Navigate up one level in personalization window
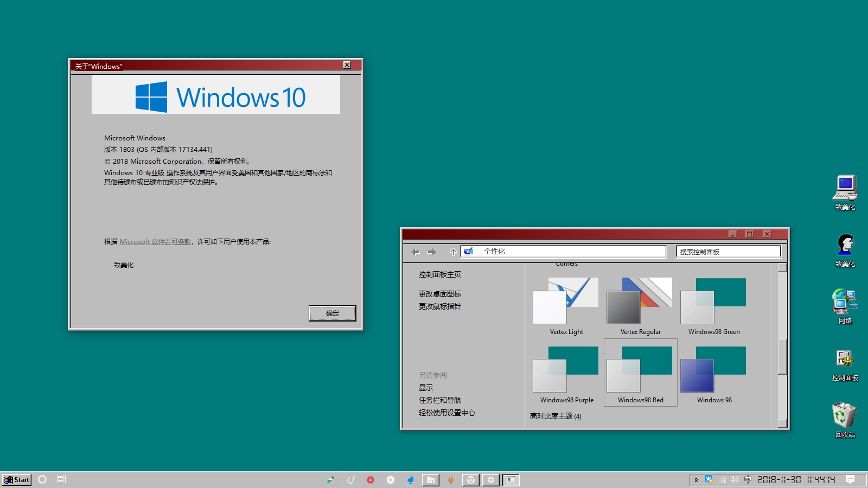This screenshot has width=868, height=488. [x=453, y=252]
